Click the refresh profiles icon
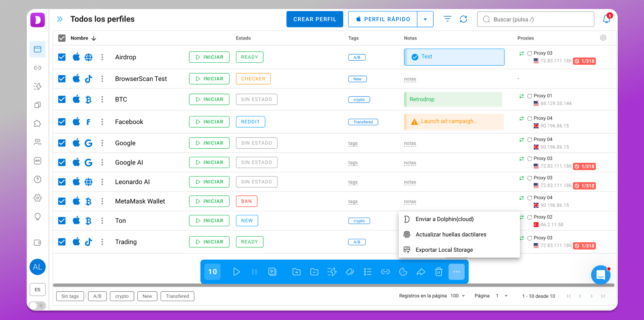Screen dimensions: 644x320 [463, 19]
